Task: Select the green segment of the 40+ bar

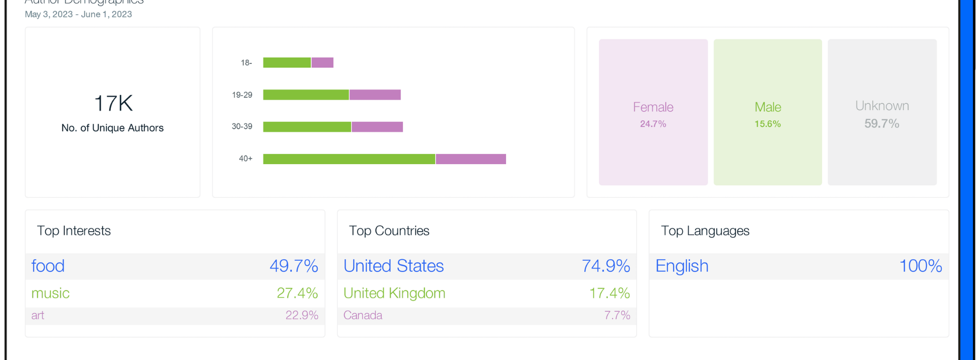Action: pyautogui.click(x=349, y=159)
